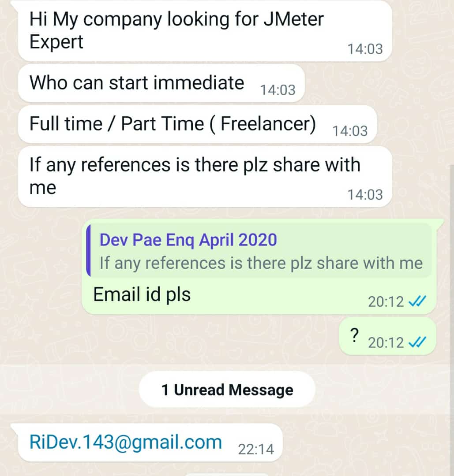Select the 'If any references is there' received message
Image resolution: width=454 pixels, height=476 pixels.
point(205,177)
